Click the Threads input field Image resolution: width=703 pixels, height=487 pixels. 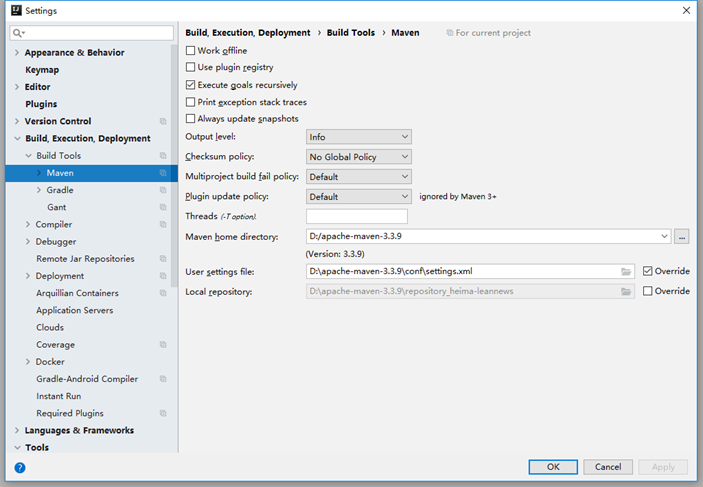click(x=357, y=216)
